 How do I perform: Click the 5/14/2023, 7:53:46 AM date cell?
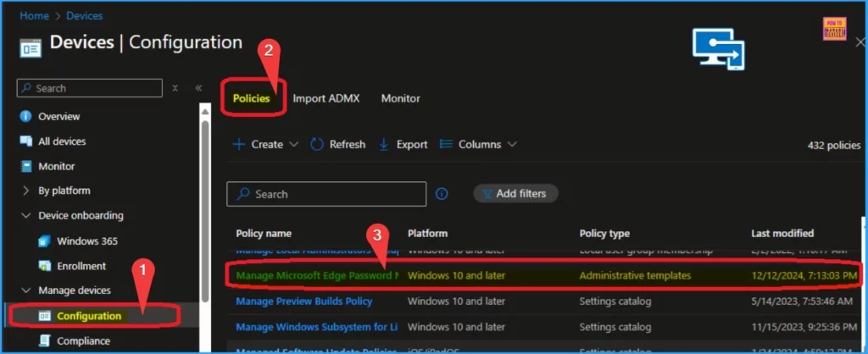click(802, 301)
